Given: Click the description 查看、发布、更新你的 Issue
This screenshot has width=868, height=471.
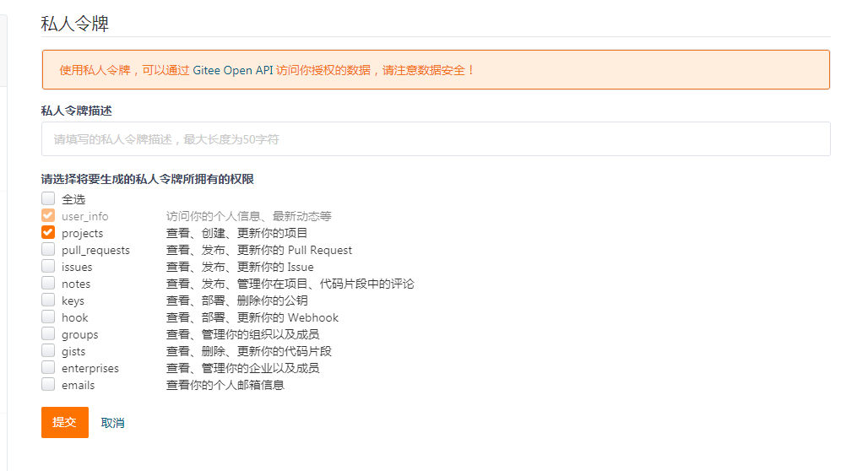Looking at the screenshot, I should tap(240, 267).
